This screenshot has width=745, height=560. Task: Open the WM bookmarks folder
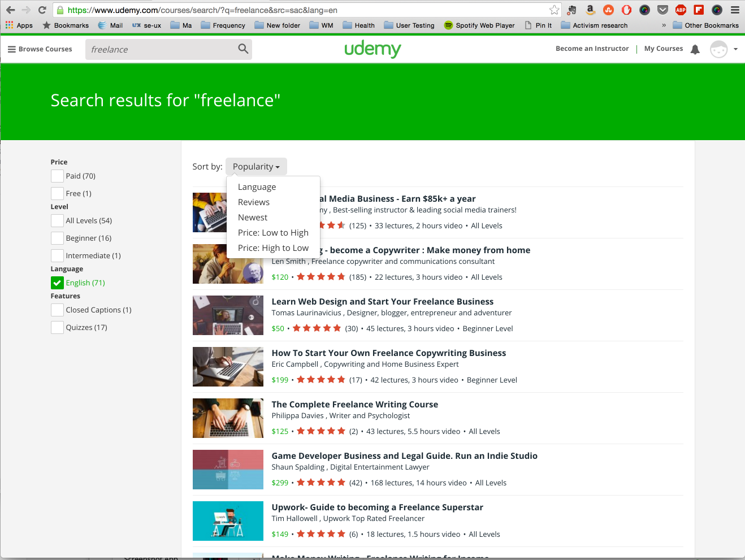(322, 25)
